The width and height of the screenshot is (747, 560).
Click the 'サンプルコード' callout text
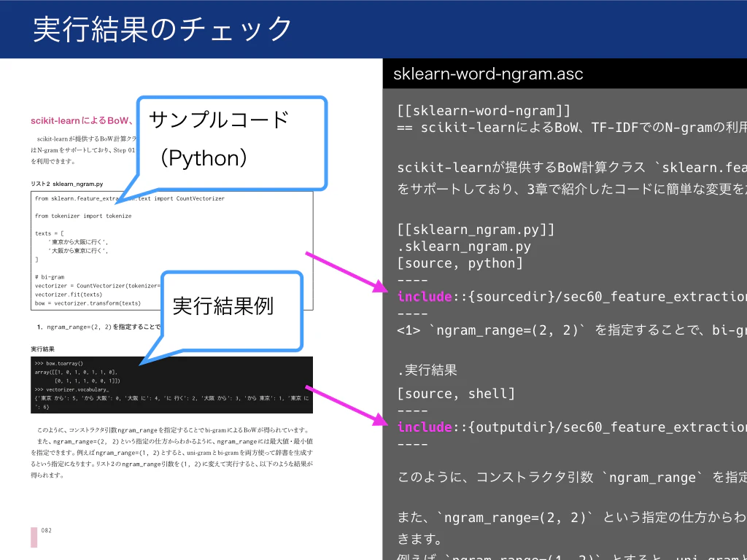(x=219, y=119)
